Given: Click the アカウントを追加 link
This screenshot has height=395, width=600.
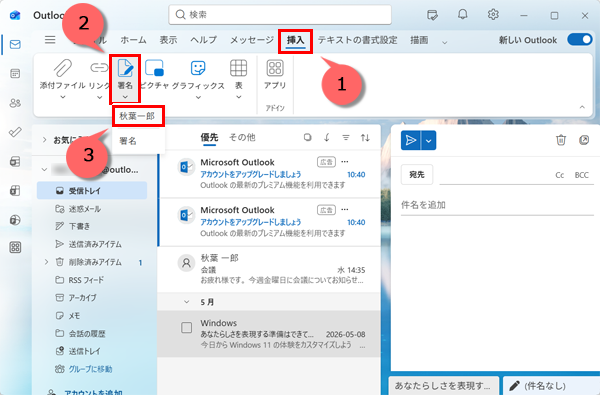Looking at the screenshot, I should click(93, 392).
